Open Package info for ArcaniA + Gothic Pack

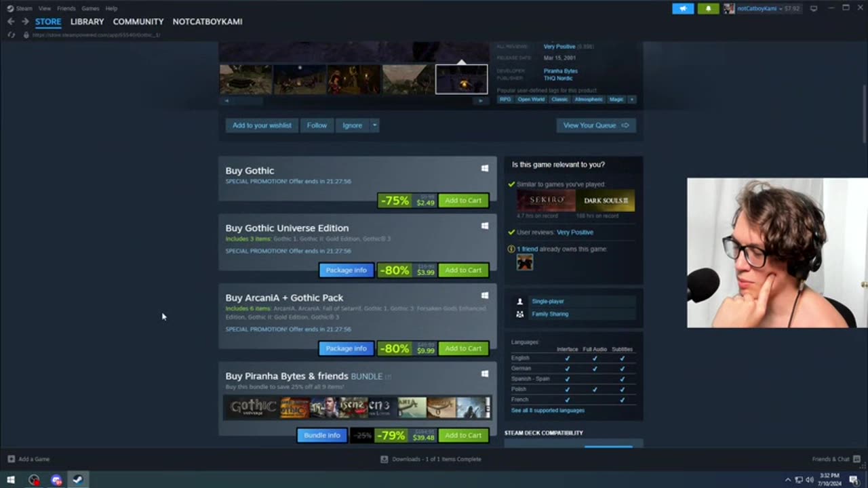[346, 348]
